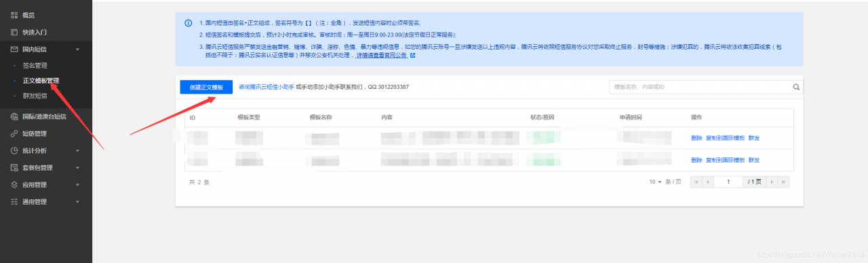Select 群发短信 in the sidebar
The image size is (868, 263).
35,96
